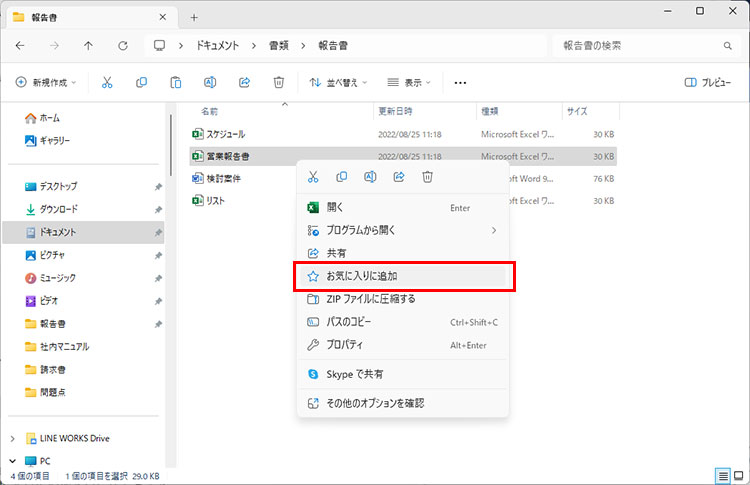The image size is (750, 485).
Task: Toggle the preview pane button
Action: (707, 83)
